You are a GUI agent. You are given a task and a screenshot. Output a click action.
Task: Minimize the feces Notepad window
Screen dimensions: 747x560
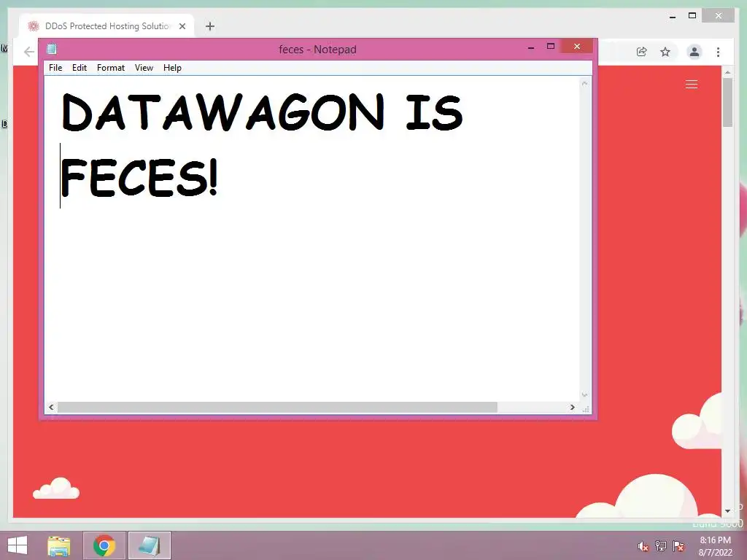(531, 47)
